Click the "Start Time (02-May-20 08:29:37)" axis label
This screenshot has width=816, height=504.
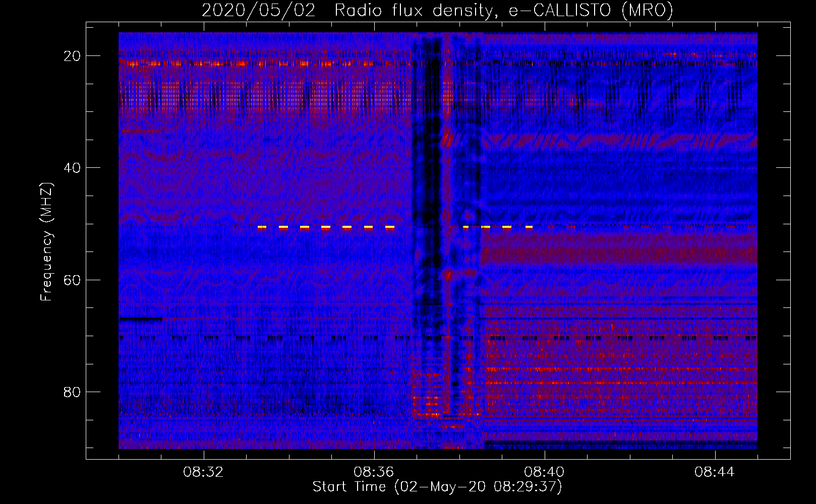pyautogui.click(x=437, y=487)
